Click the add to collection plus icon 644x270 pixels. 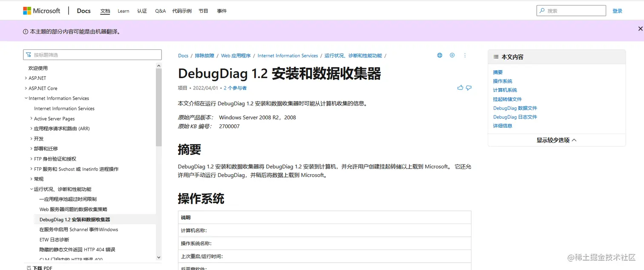(452, 55)
